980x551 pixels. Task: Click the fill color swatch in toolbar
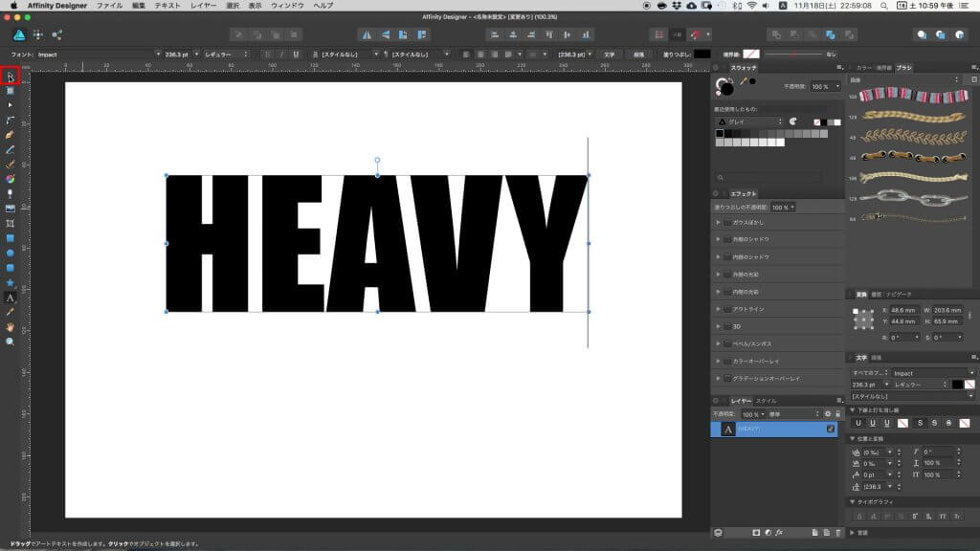click(702, 55)
